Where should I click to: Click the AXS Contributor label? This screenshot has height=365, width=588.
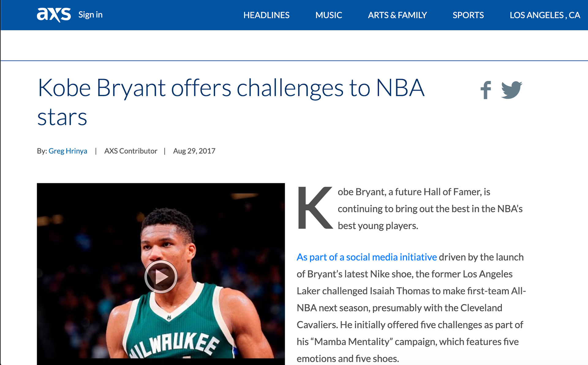[131, 151]
